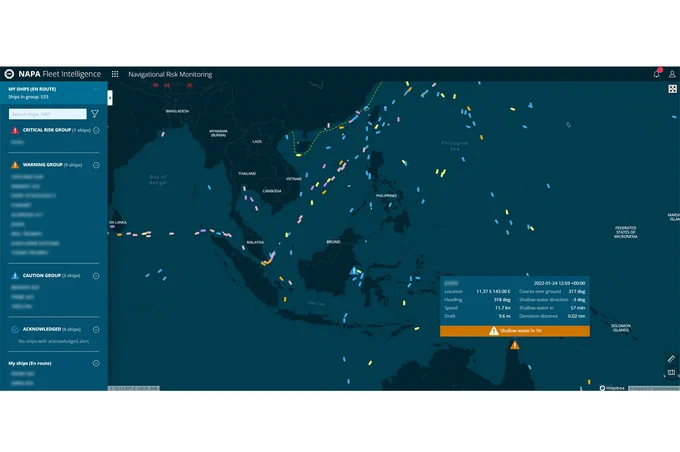Click the LAOS map label
This screenshot has height=452, width=680.
pos(257,141)
